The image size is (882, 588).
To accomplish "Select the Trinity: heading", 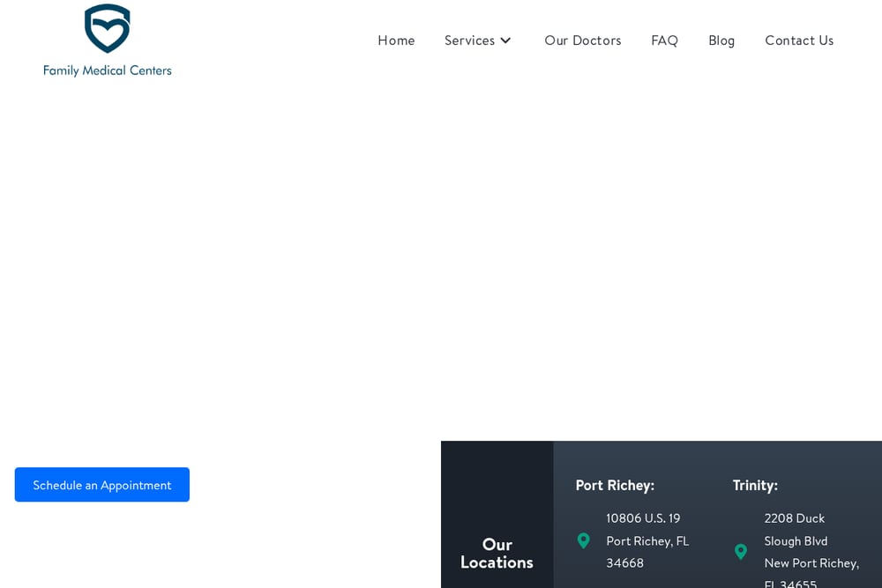I will point(755,485).
